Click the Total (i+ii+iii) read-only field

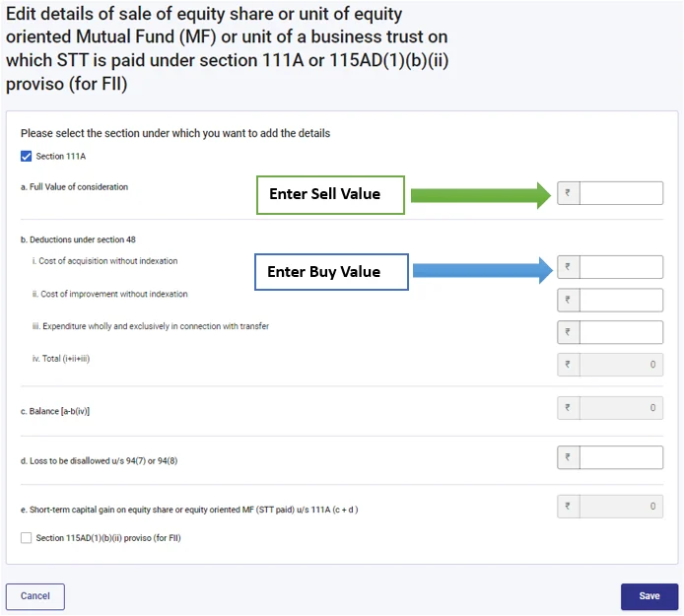[x=620, y=365]
